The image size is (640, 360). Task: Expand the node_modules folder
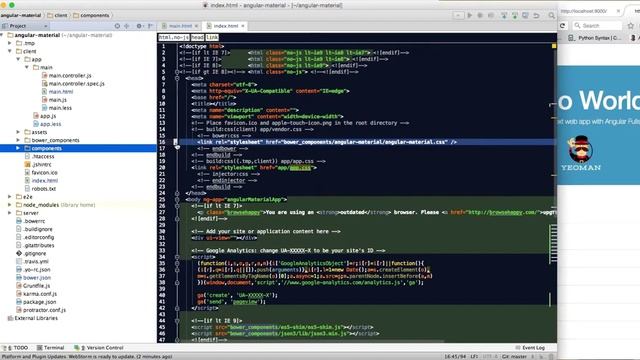(10, 205)
